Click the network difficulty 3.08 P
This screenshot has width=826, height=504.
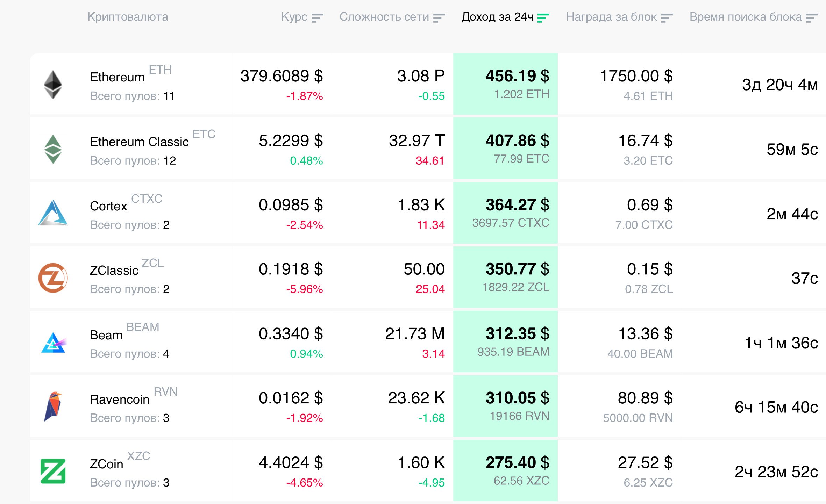point(421,76)
